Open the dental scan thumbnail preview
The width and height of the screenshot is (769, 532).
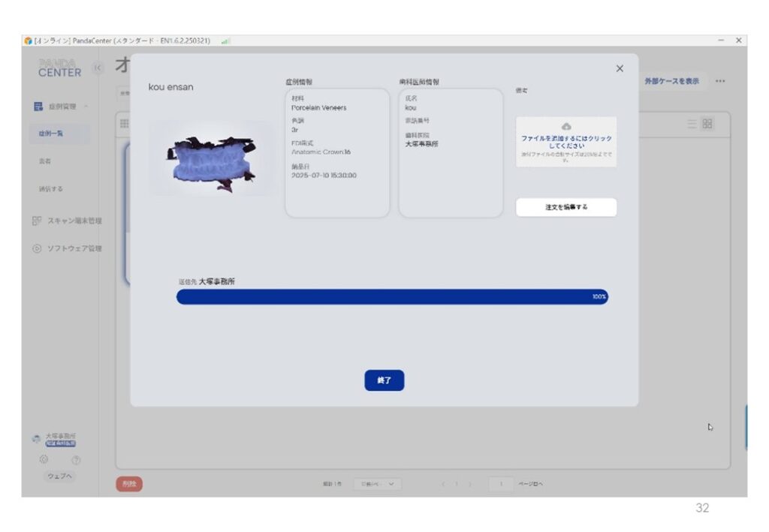[x=211, y=158]
